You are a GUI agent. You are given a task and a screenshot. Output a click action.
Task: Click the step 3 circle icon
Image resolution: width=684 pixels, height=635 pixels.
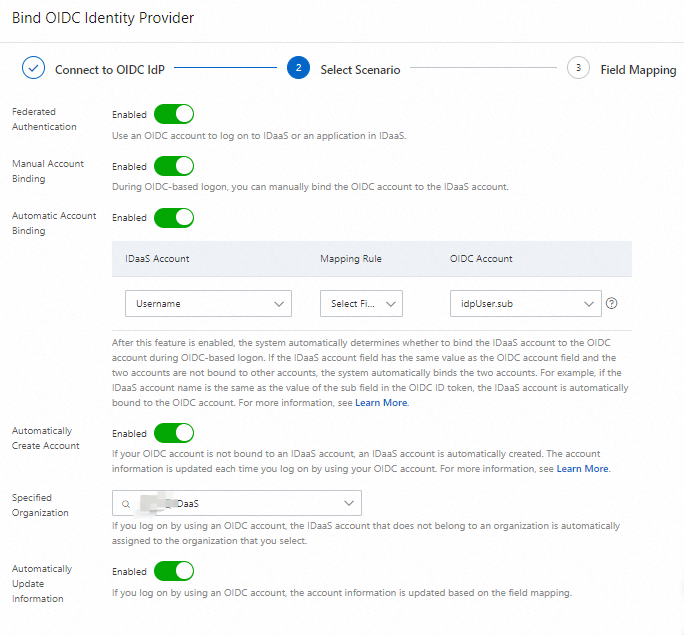point(578,68)
